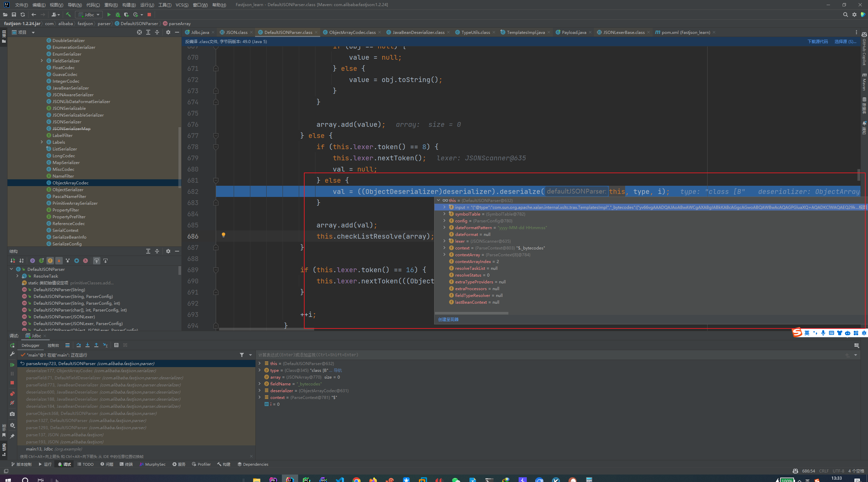The height and width of the screenshot is (482, 868).
Task: Click the horizontal scrollbar in debugger popup
Action: 471,313
